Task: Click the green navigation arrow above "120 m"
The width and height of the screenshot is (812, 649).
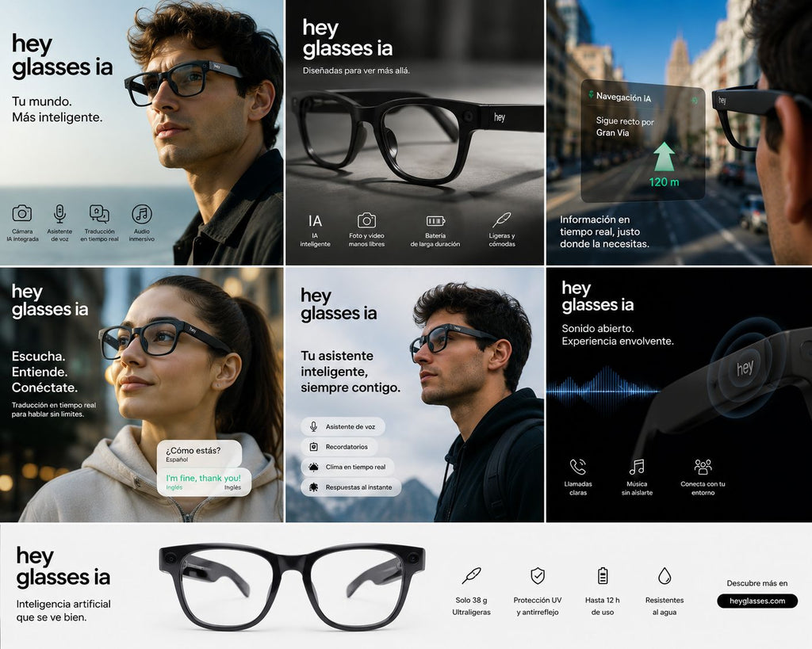Action: point(664,157)
